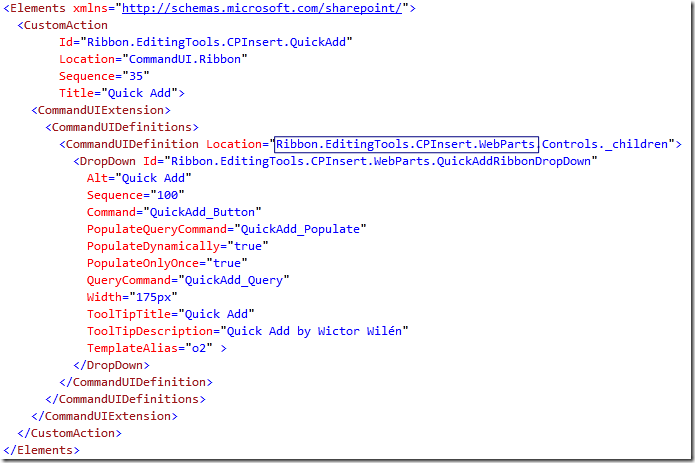Click TemplateAlias value o2
Screen dimensions: 695x463
(199, 348)
